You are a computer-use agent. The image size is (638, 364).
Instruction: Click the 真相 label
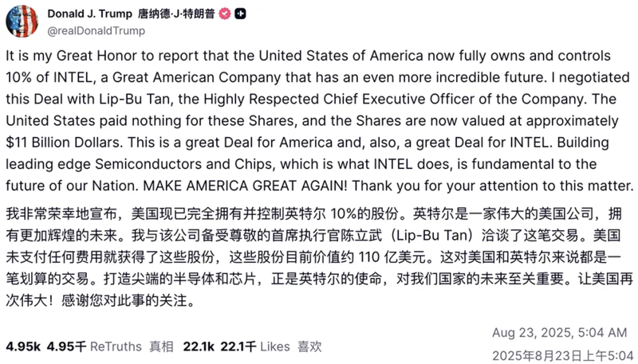pyautogui.click(x=161, y=346)
